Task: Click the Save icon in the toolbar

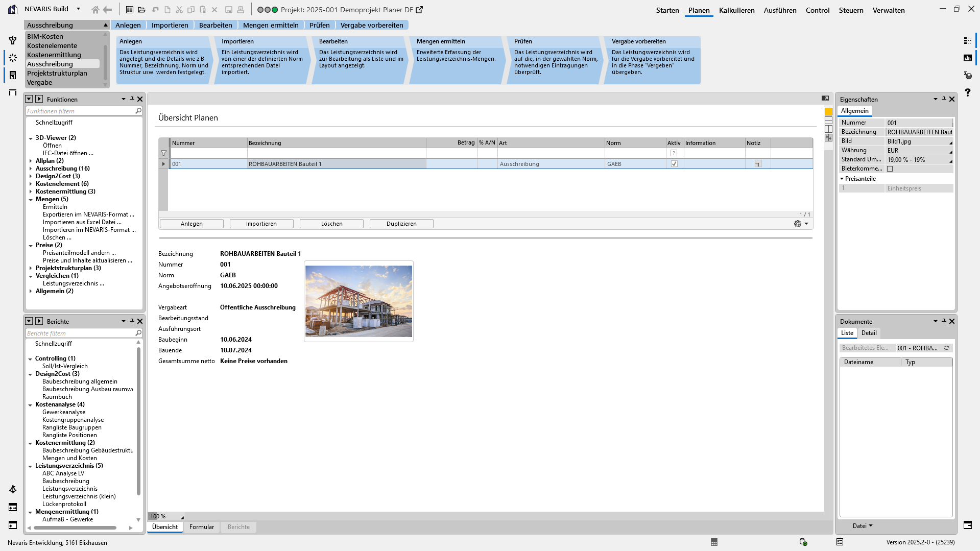Action: pos(229,9)
